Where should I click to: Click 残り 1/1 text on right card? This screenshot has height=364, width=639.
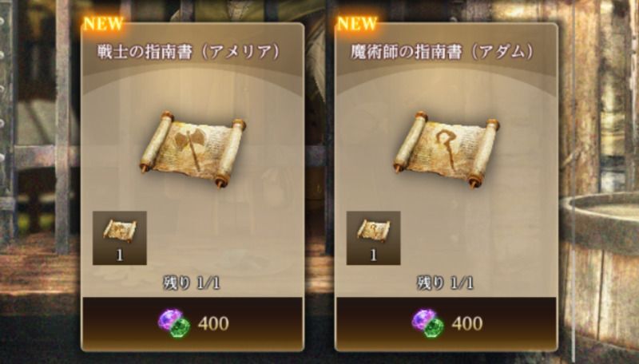pos(446,283)
